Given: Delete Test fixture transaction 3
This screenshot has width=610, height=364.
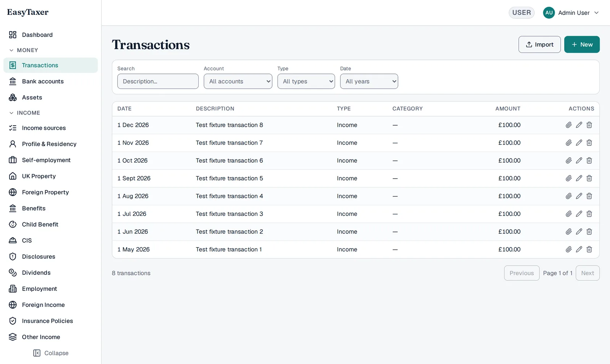Looking at the screenshot, I should pos(589,214).
